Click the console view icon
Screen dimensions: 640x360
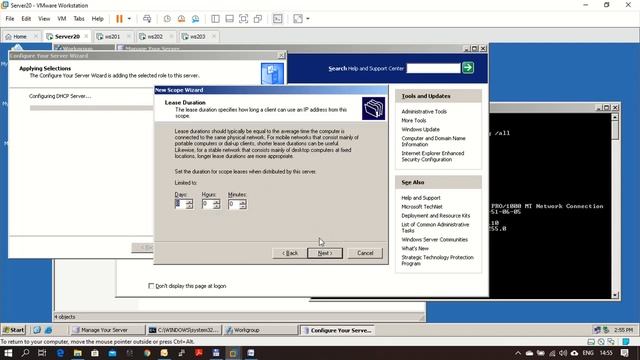coord(278,19)
